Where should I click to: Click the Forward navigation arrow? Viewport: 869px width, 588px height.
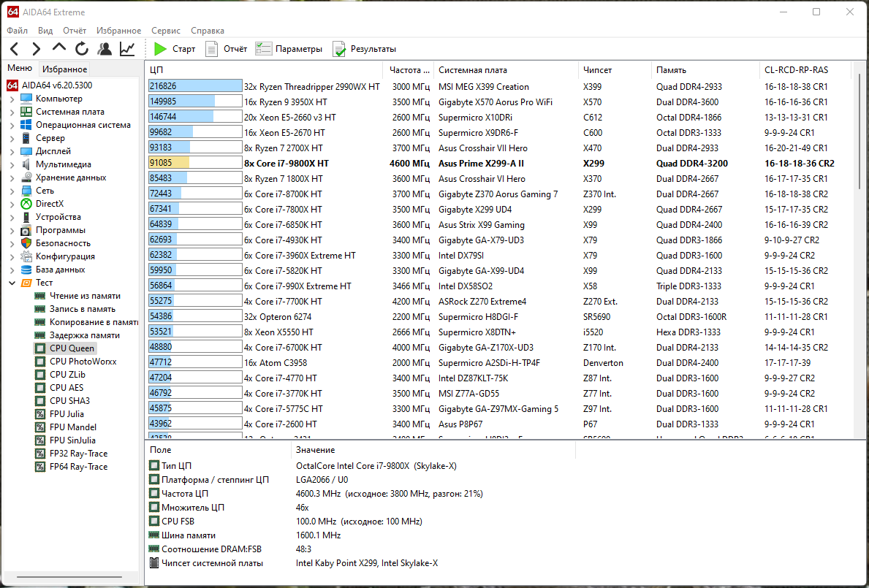tap(36, 49)
